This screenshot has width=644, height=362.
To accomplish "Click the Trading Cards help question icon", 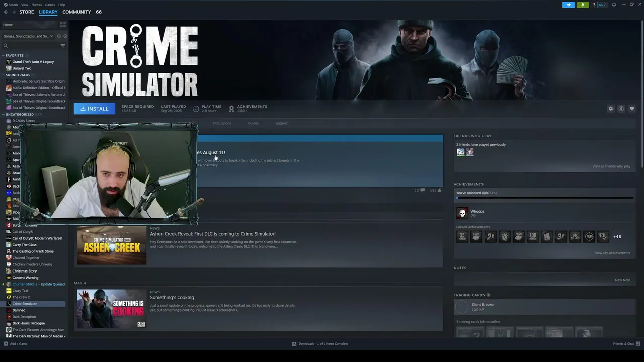I will click(x=488, y=295).
